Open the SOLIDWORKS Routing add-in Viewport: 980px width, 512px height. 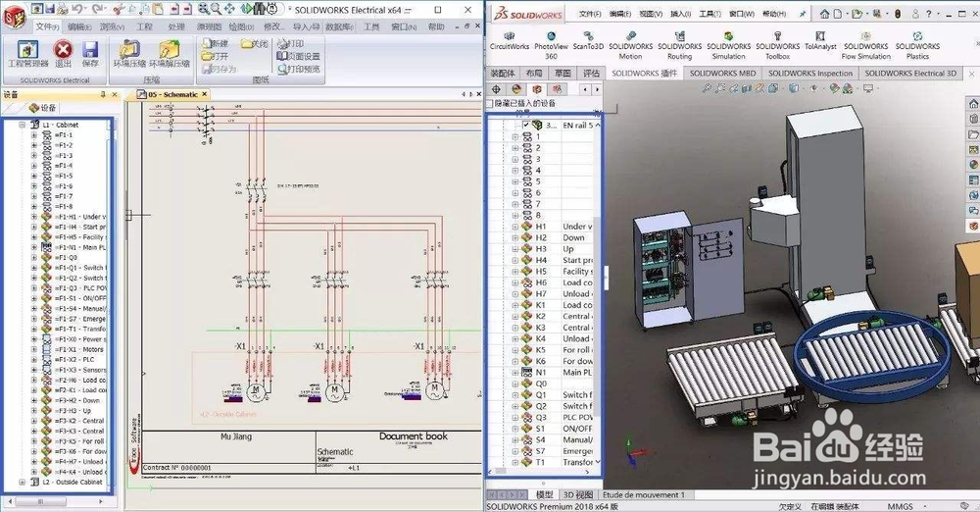(679, 46)
